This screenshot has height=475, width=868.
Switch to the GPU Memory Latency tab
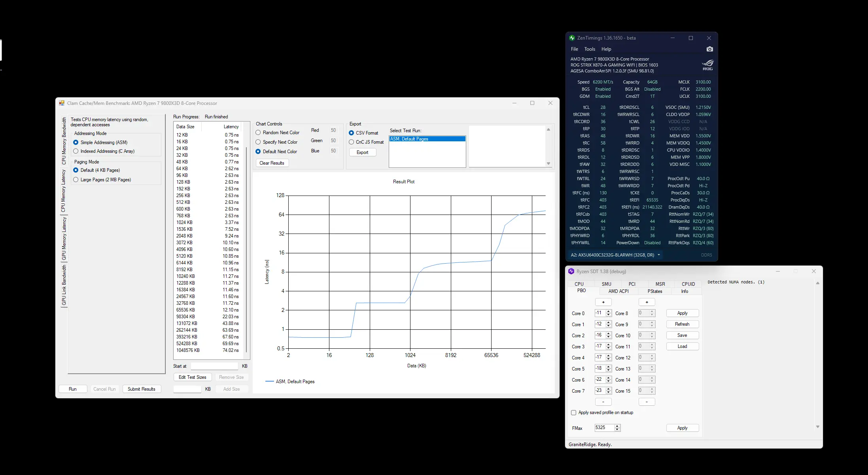[63, 238]
